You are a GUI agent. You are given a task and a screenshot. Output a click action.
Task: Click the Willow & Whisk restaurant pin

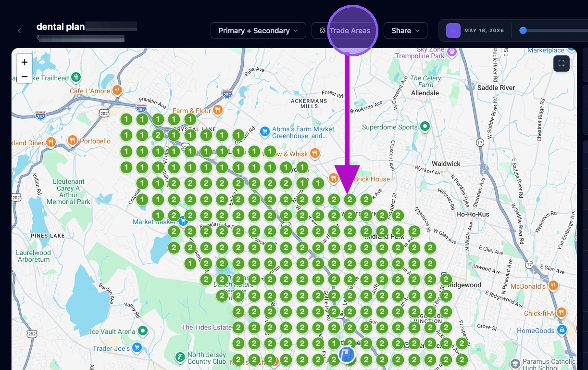point(314,153)
